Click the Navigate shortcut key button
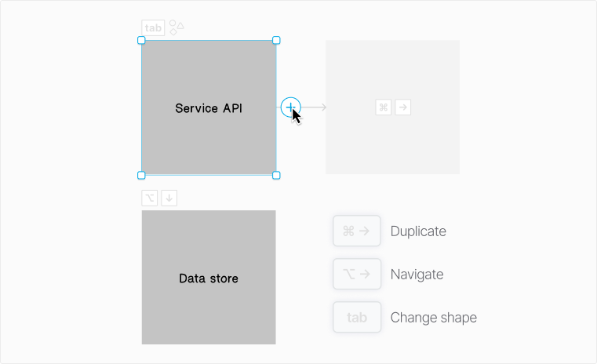597x364 pixels. (x=357, y=274)
